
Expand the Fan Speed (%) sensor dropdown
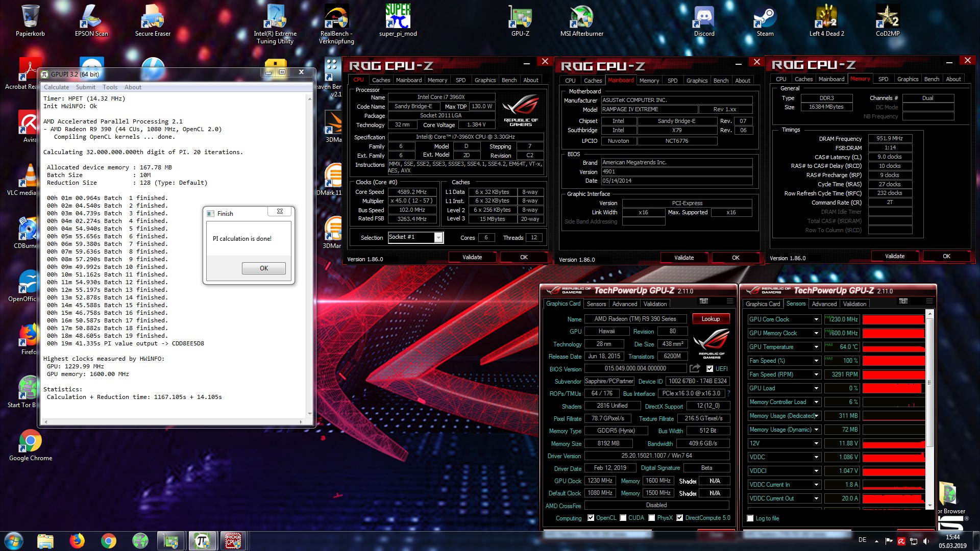(x=816, y=361)
